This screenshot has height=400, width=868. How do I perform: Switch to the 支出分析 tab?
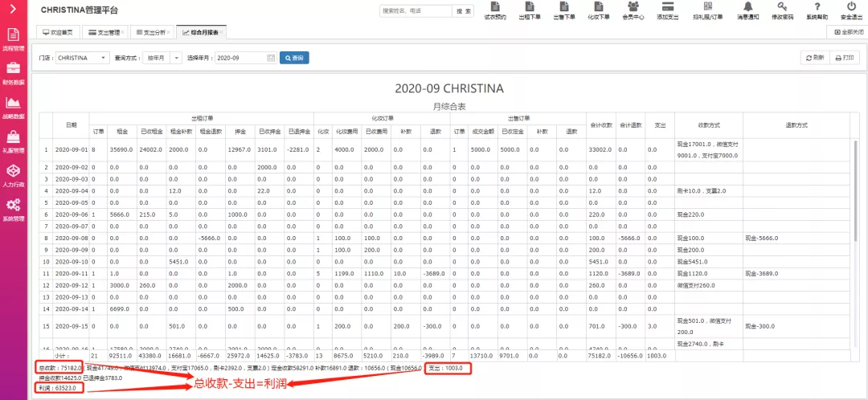point(151,33)
